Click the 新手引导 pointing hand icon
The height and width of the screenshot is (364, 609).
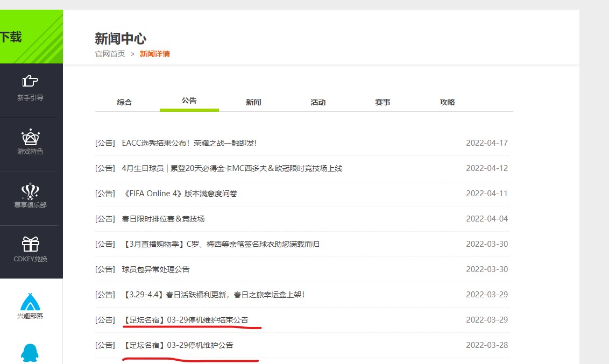click(30, 81)
